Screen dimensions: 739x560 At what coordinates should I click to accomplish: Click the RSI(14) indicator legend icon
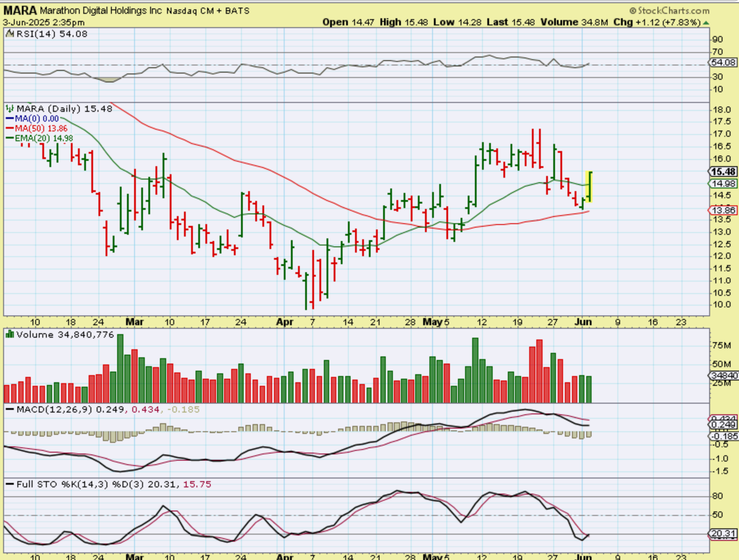click(x=10, y=34)
